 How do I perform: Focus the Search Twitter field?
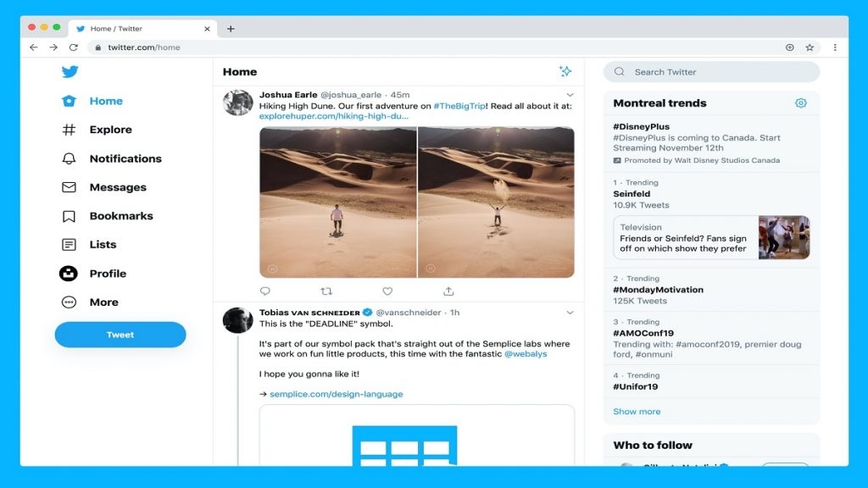711,72
